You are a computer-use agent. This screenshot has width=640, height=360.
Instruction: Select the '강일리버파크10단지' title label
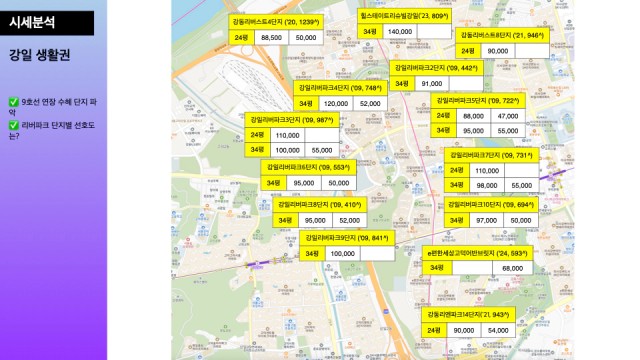point(491,204)
